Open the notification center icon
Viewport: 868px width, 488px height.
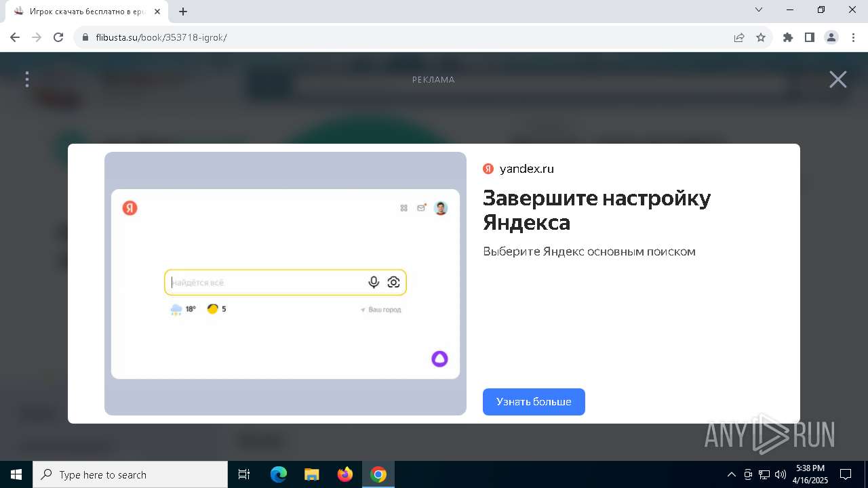(846, 474)
